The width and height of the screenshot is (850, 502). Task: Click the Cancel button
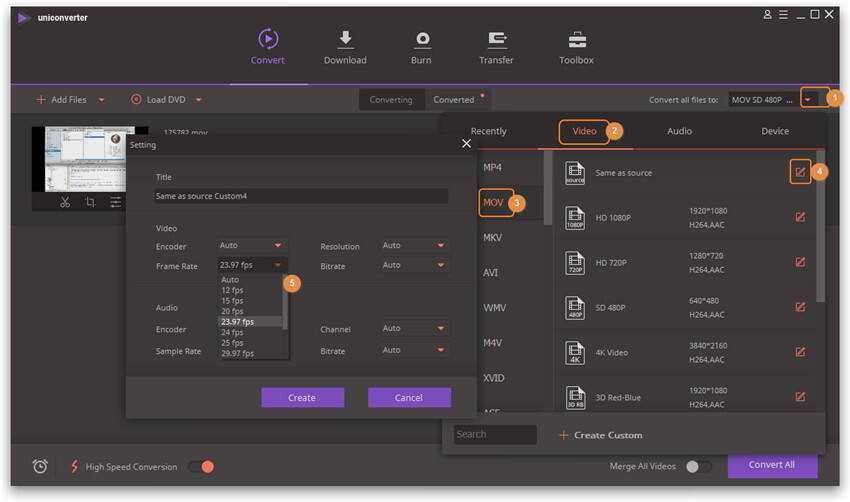point(409,397)
